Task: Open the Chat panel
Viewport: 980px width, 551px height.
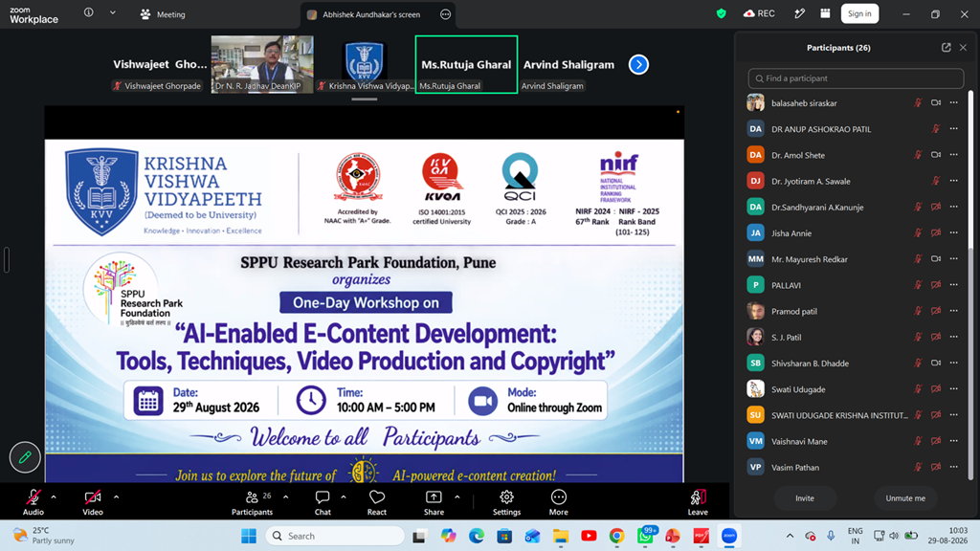Action: (323, 502)
